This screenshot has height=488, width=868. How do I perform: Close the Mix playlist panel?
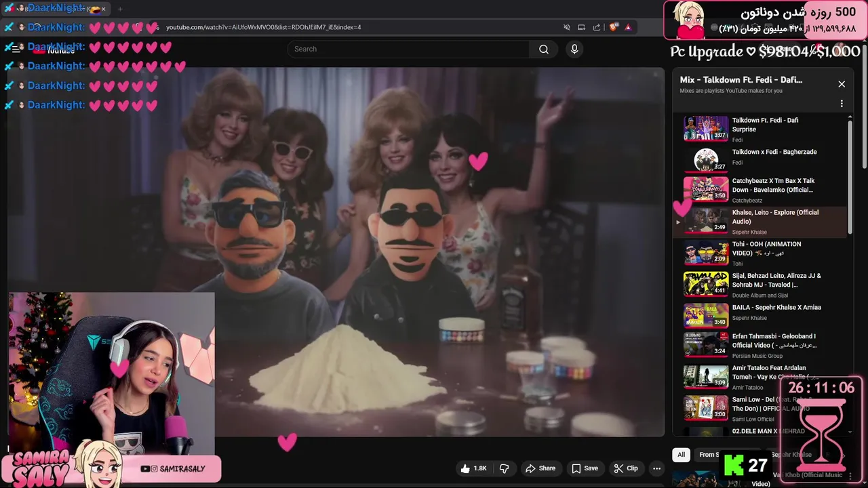point(842,84)
